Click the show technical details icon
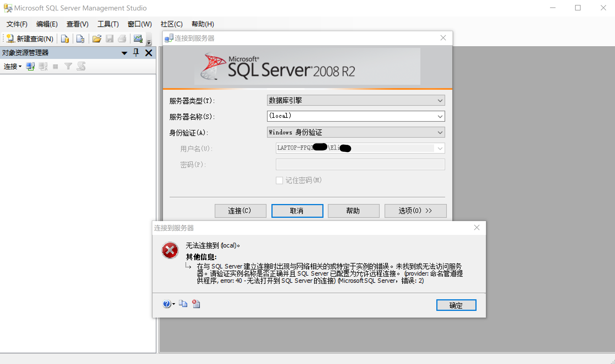The width and height of the screenshot is (615, 364). (196, 304)
